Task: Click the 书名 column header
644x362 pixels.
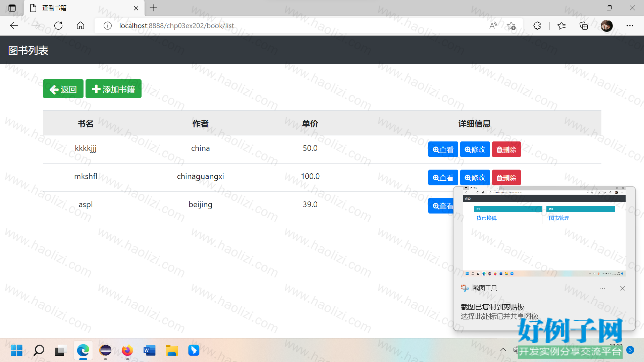Action: (86, 124)
